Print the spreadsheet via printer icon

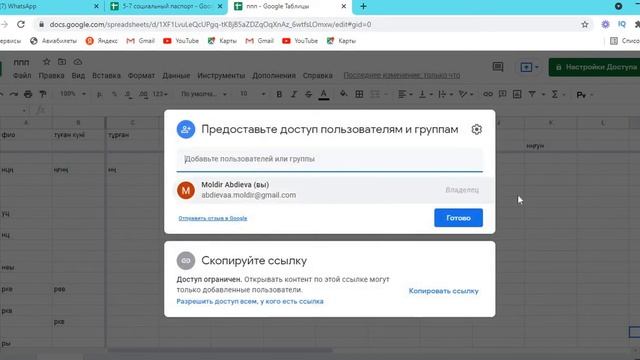coord(28,94)
